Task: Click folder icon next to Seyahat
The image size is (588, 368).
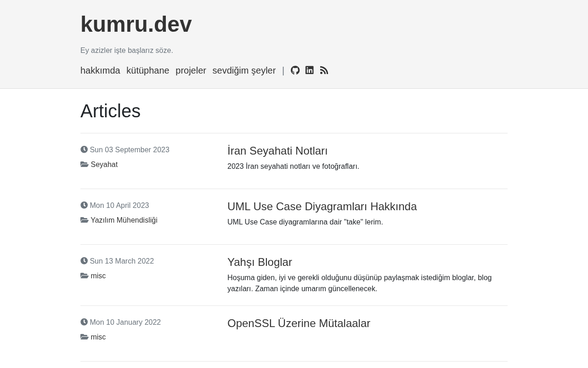Action: click(x=85, y=164)
